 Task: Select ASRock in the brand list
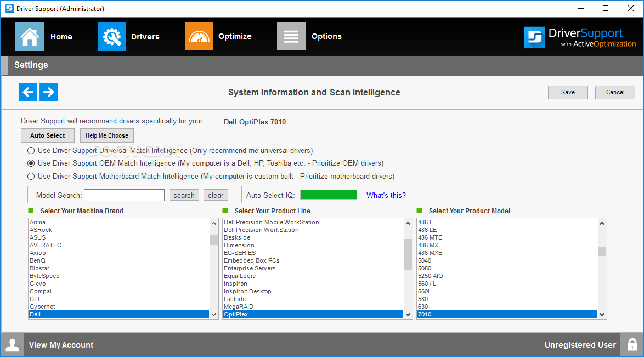[x=118, y=230]
